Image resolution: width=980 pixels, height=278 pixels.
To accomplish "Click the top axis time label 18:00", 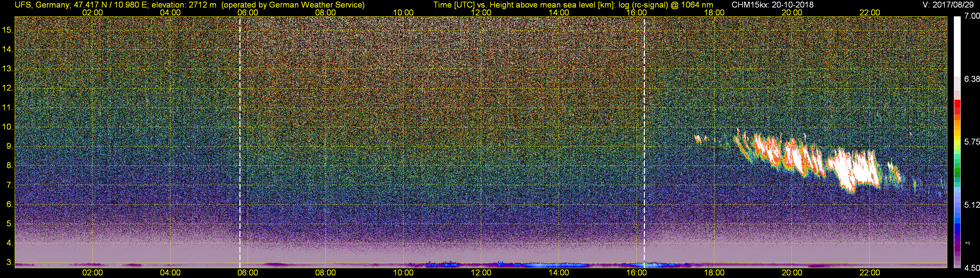I will click(714, 12).
